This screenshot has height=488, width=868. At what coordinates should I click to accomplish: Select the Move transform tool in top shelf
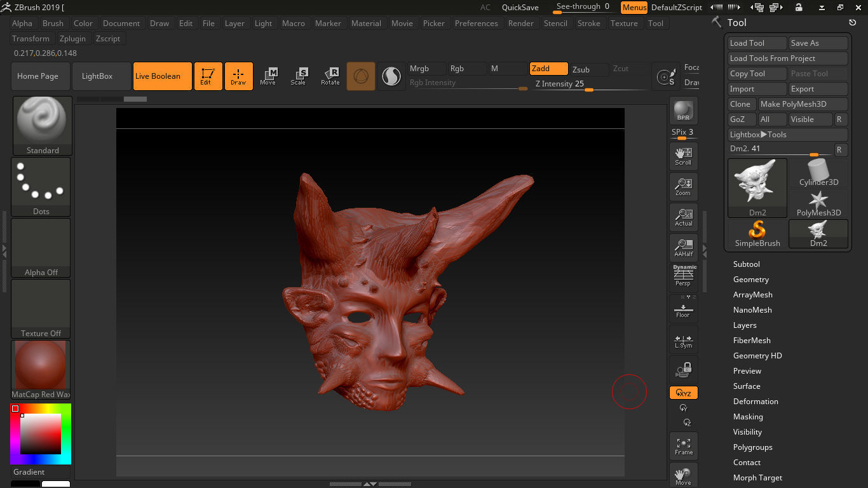pos(268,76)
